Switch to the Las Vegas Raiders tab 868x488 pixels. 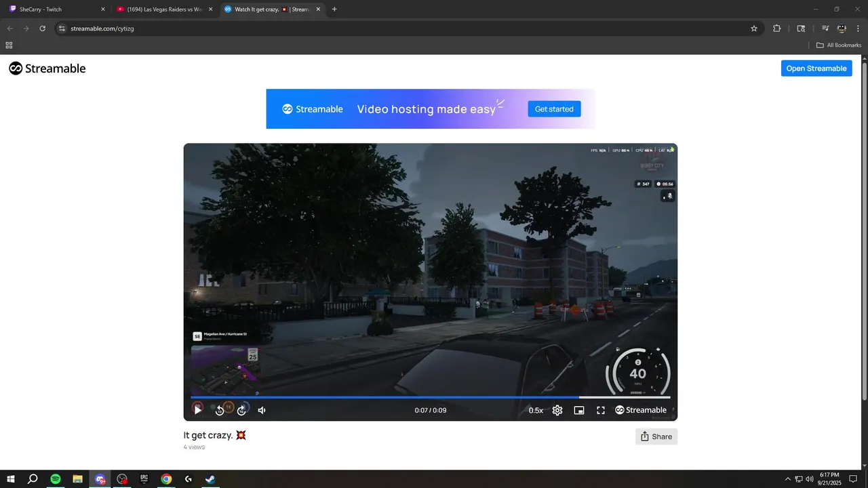(165, 9)
